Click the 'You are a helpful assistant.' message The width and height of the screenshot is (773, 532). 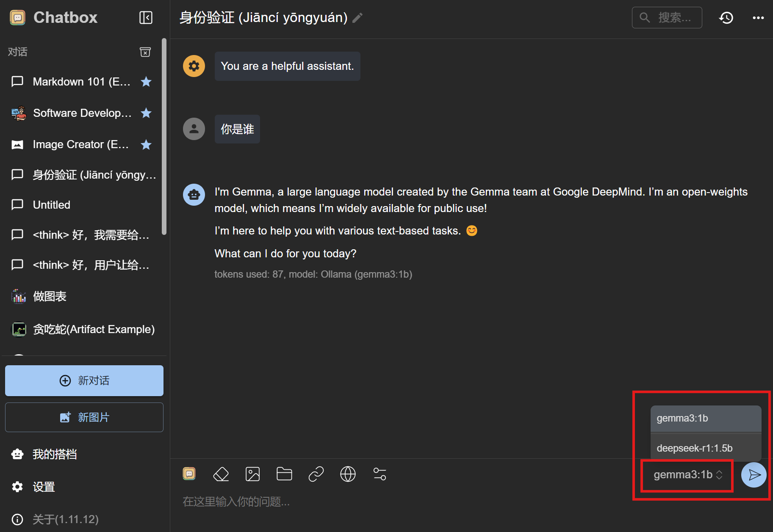click(288, 66)
